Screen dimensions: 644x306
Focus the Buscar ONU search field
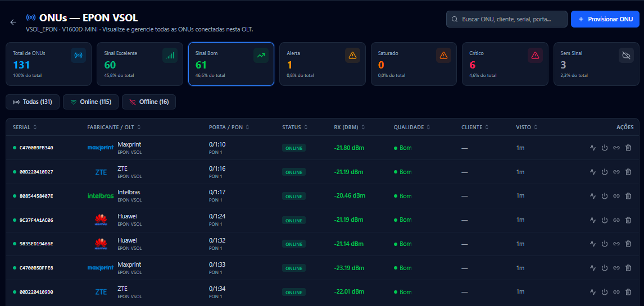[507, 19]
